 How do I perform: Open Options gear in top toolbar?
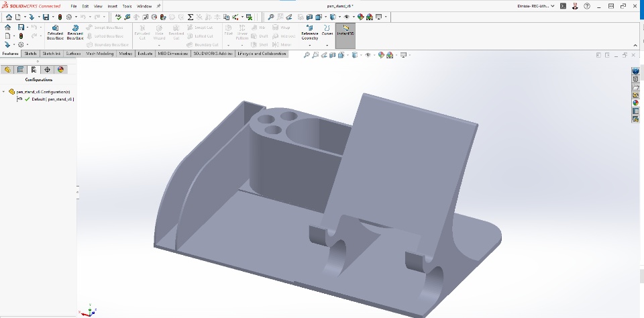coord(69,17)
